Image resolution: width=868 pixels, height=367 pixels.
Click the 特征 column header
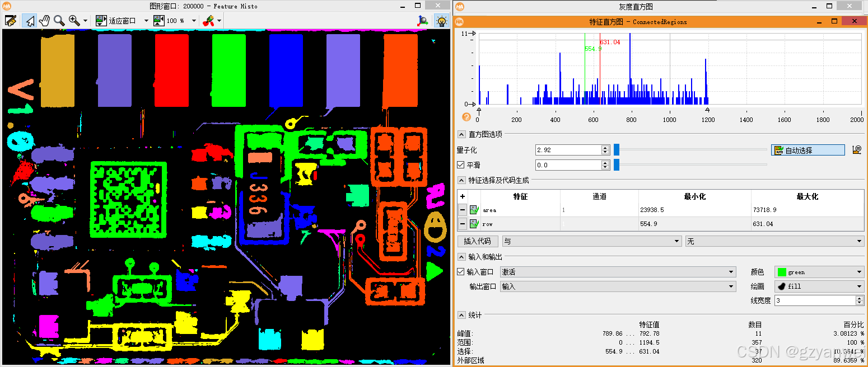(x=520, y=196)
